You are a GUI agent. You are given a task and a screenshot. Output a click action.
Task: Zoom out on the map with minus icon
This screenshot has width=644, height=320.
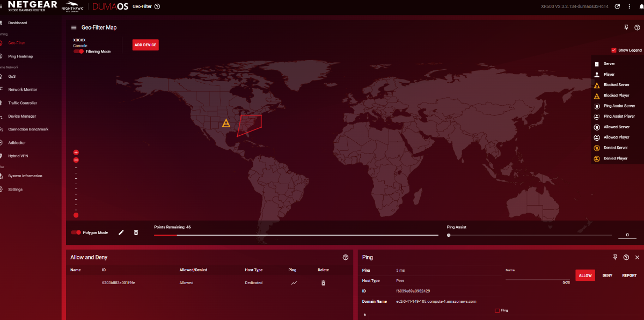(x=76, y=160)
